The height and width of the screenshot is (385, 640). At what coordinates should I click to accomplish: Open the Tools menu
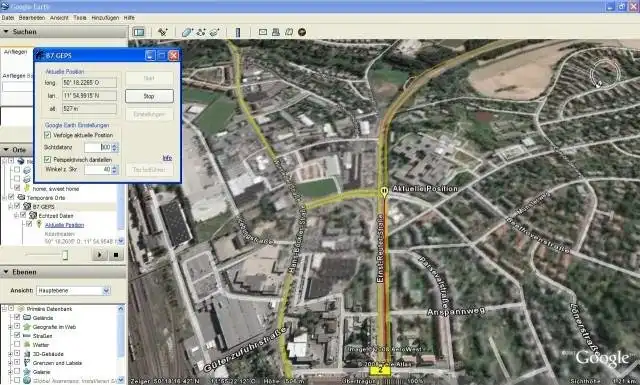pyautogui.click(x=80, y=18)
